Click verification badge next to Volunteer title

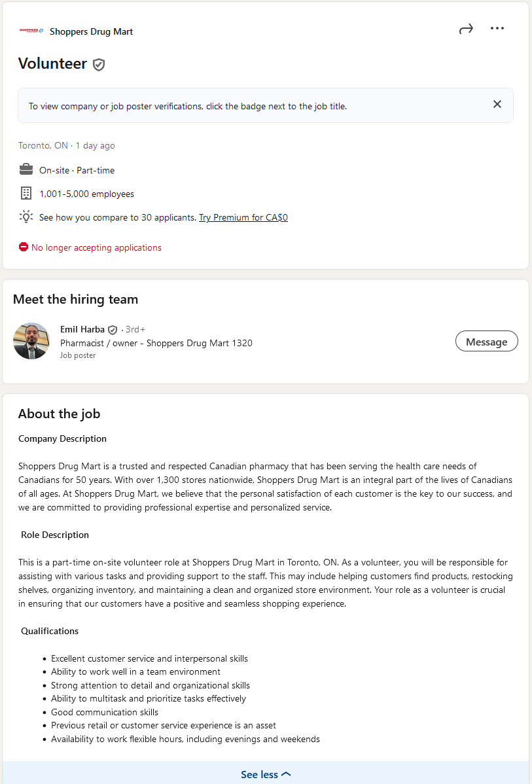click(99, 64)
